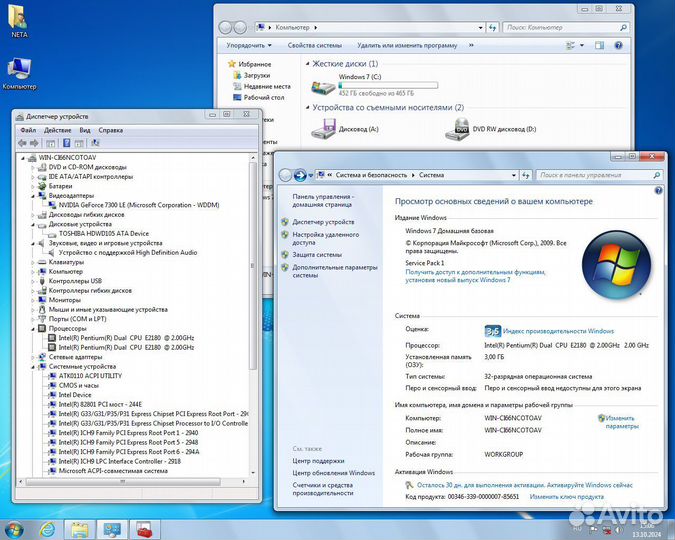The height and width of the screenshot is (540, 675).
Task: Click Свойства системы in toolbar
Action: pos(315,45)
